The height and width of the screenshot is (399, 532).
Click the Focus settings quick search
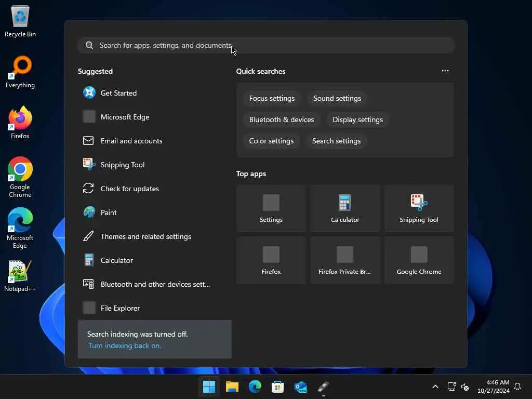(x=272, y=98)
